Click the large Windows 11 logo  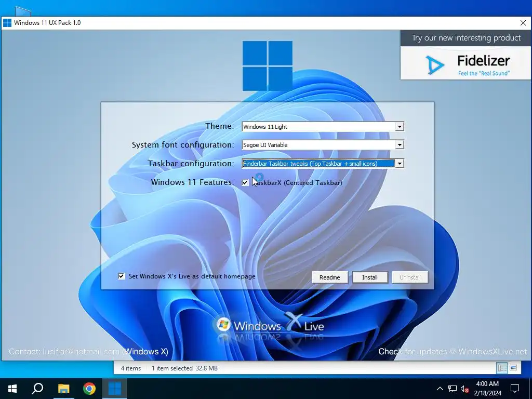(268, 66)
